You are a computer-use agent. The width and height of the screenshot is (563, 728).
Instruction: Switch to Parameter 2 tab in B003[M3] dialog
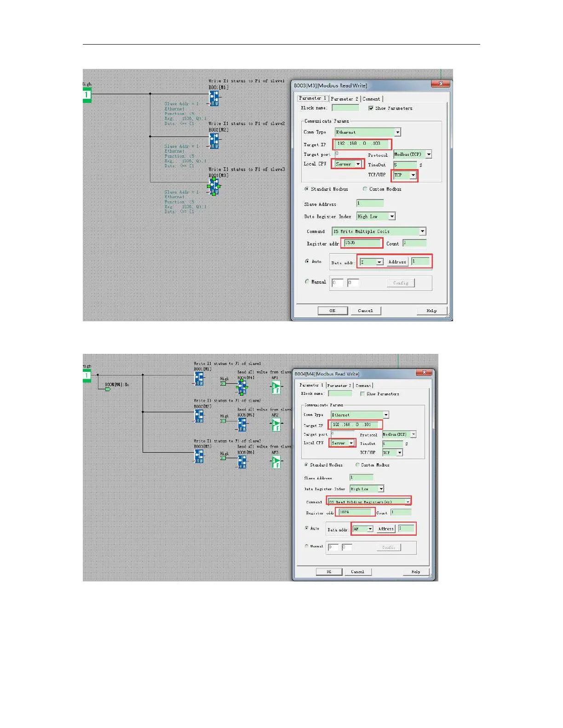[344, 99]
